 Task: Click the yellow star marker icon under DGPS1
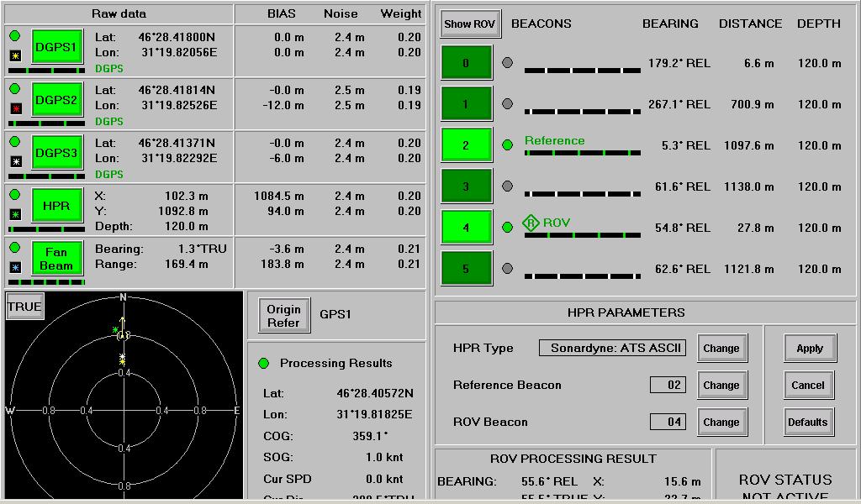(15, 55)
